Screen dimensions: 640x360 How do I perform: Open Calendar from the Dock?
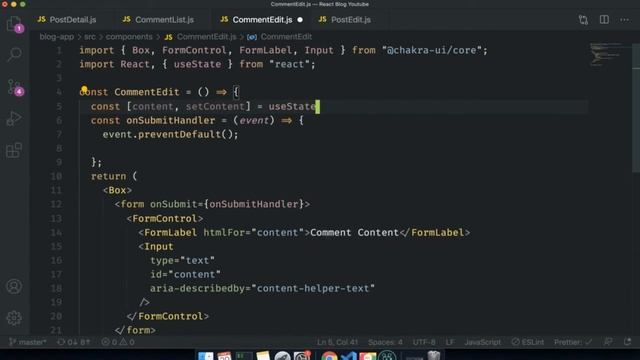224,356
